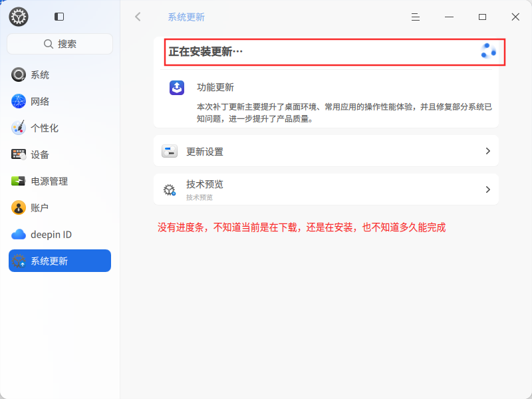Maximize the Control Center window
532x399 pixels.
(x=483, y=17)
